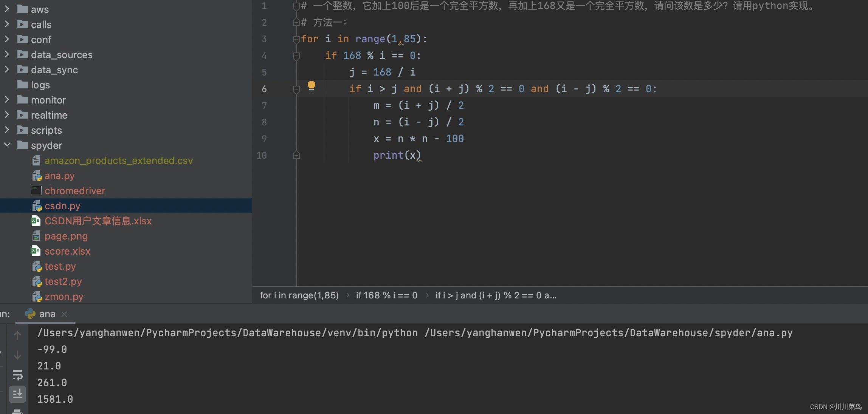Click the up-the-stack-trace arrow in Run panel
This screenshot has width=868, height=414.
17,335
